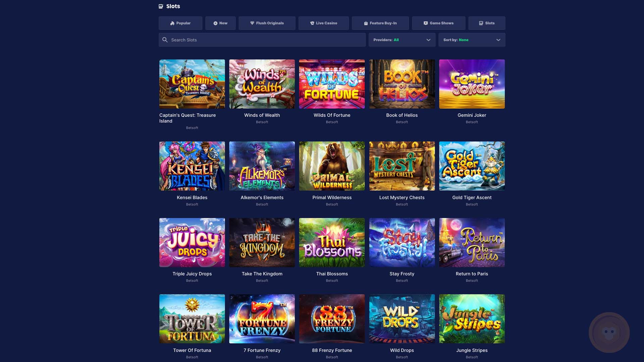Image resolution: width=644 pixels, height=362 pixels.
Task: Select the Slots category tab
Action: click(x=487, y=23)
